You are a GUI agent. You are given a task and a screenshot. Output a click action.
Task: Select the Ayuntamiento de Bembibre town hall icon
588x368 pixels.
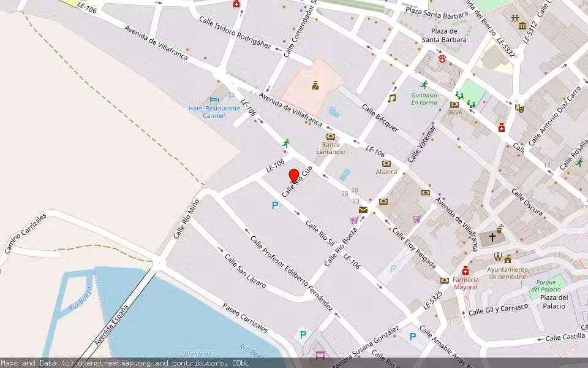coord(508,259)
